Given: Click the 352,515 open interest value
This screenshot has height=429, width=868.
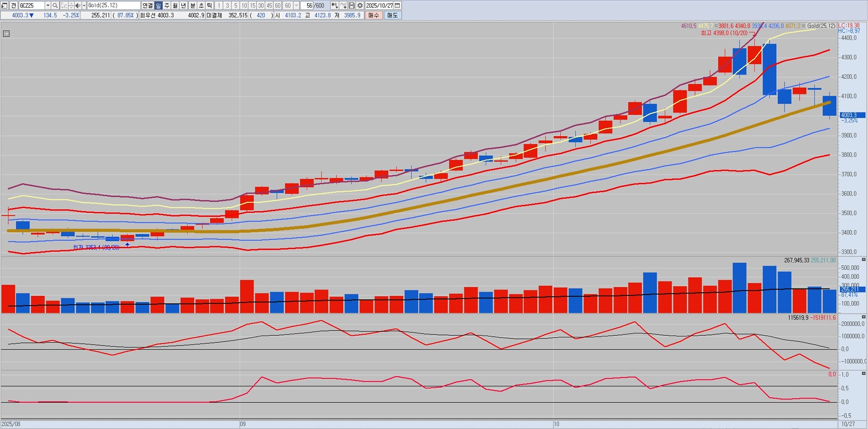Looking at the screenshot, I should click(238, 15).
